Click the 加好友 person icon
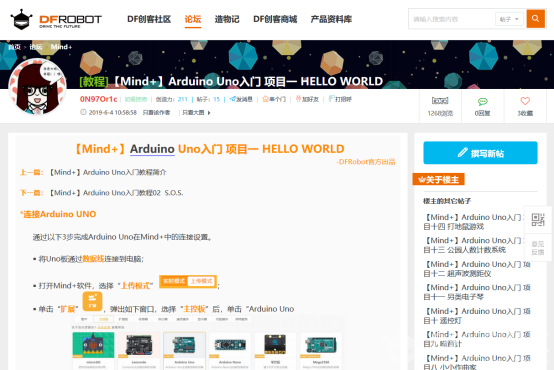 299,99
